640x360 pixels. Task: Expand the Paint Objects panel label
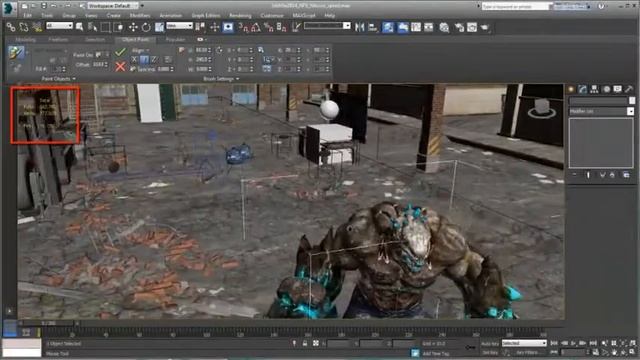click(58, 78)
